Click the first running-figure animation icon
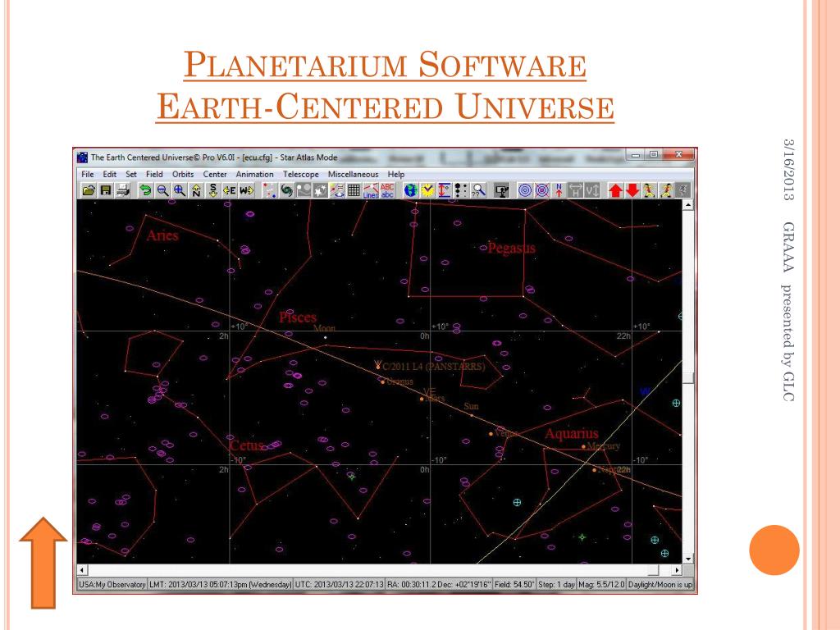840x630 pixels. point(650,190)
